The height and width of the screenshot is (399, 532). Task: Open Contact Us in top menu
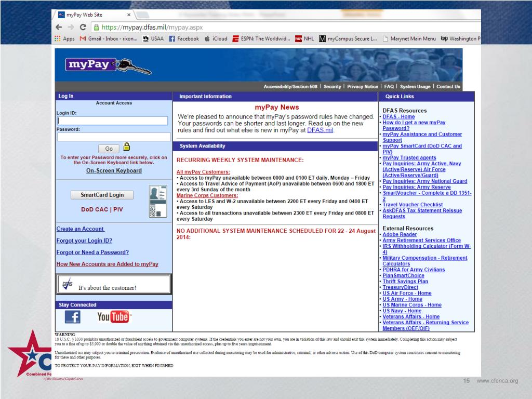(448, 87)
